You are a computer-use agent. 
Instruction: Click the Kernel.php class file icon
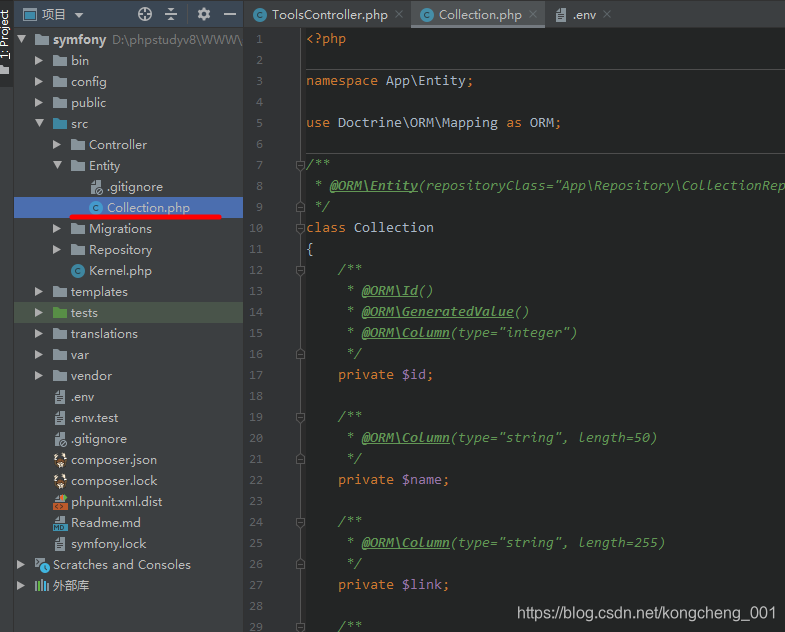pyautogui.click(x=78, y=271)
